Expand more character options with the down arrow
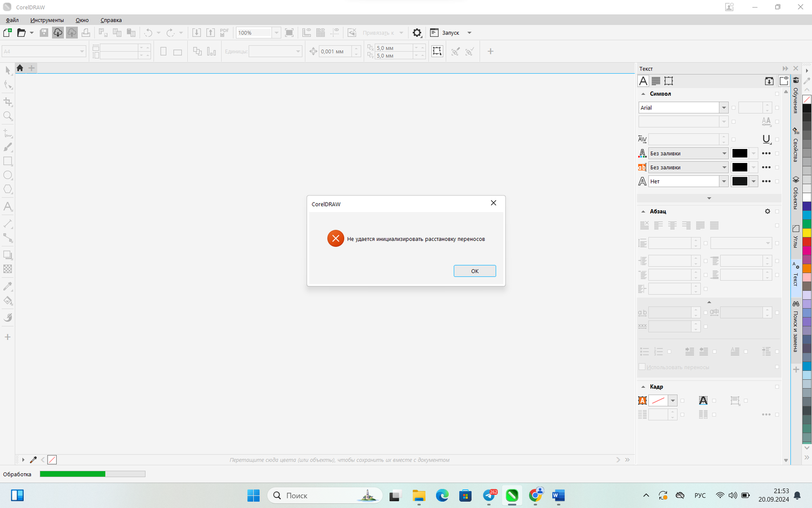 click(709, 198)
